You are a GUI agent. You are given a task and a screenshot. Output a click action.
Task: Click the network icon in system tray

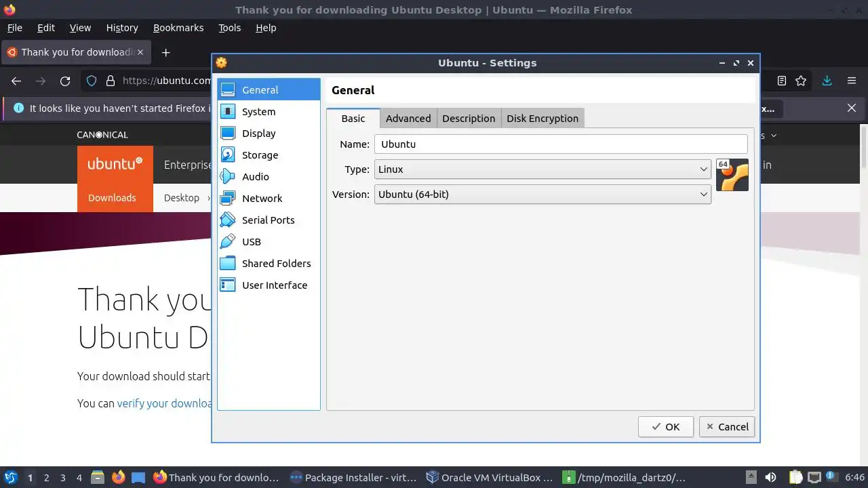pyautogui.click(x=814, y=477)
